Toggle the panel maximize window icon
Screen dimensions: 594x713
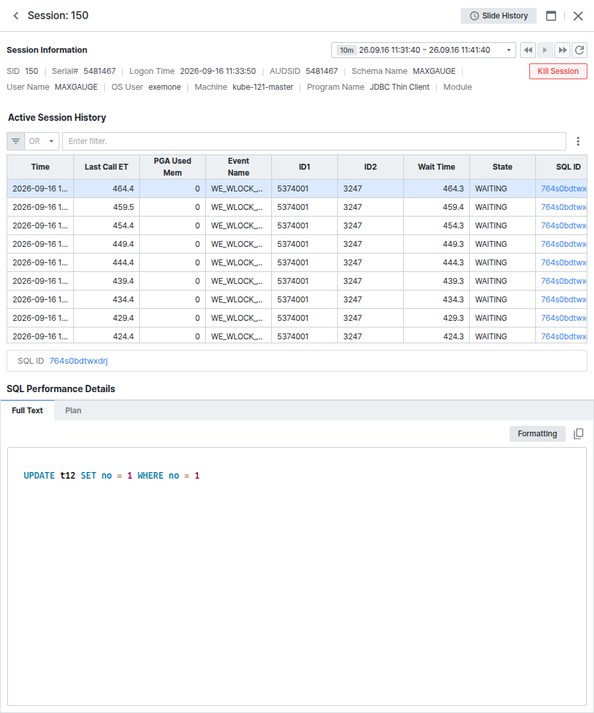tap(551, 15)
